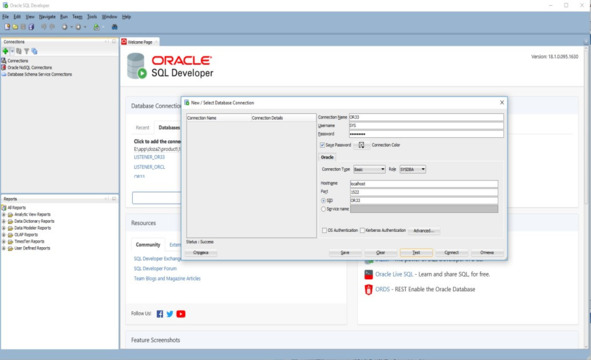This screenshot has width=591, height=360.
Task: Click the Oracle NoSQL Connections node icon
Action: 4,67
